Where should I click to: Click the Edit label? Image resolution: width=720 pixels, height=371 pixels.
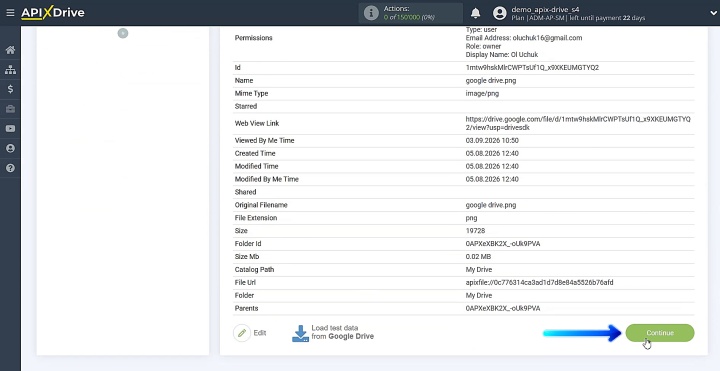pos(260,333)
